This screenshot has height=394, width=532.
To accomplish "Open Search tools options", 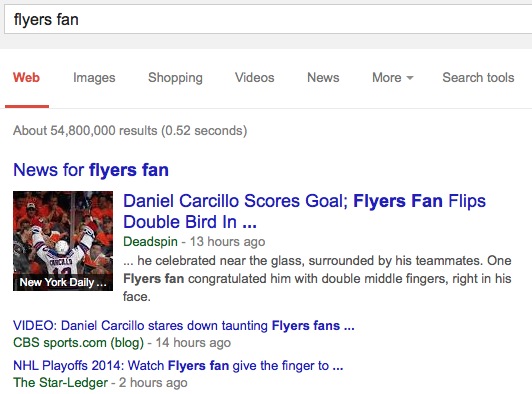I will [x=478, y=77].
